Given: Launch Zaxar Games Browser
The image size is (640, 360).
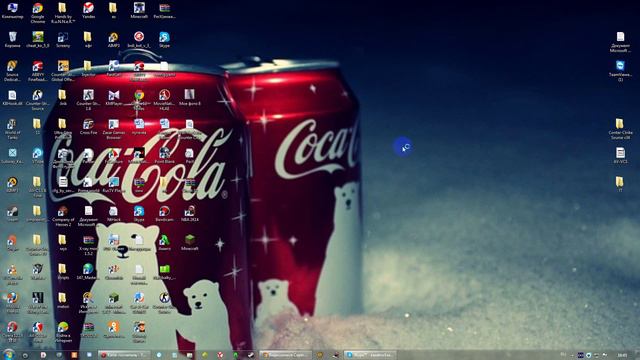Looking at the screenshot, I should pyautogui.click(x=113, y=129).
